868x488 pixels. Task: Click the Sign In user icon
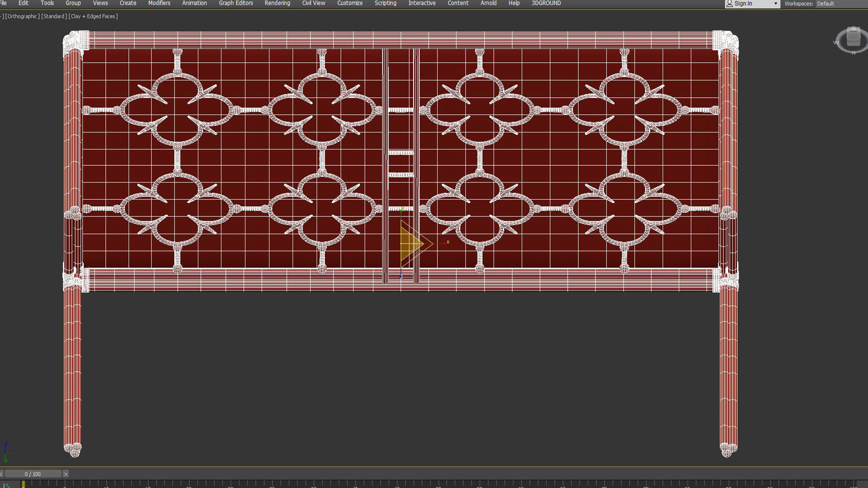[729, 4]
